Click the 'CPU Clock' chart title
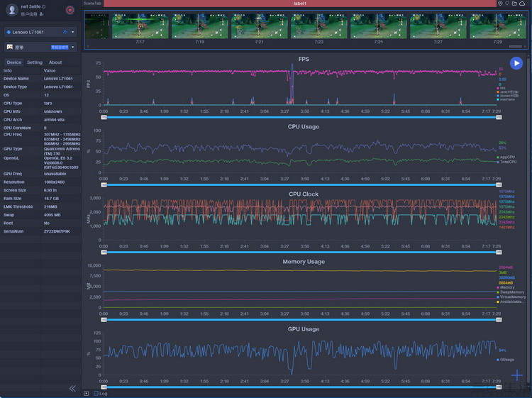This screenshot has width=532, height=398. [x=304, y=194]
